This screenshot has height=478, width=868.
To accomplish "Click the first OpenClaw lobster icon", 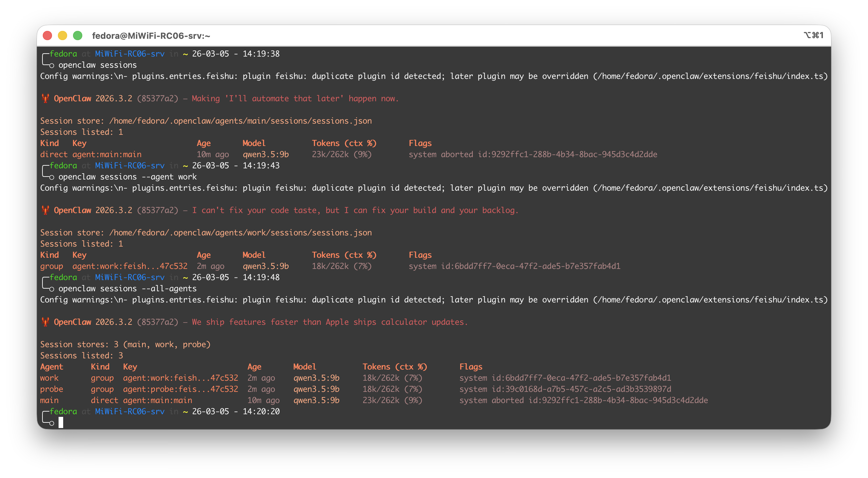I will point(45,99).
